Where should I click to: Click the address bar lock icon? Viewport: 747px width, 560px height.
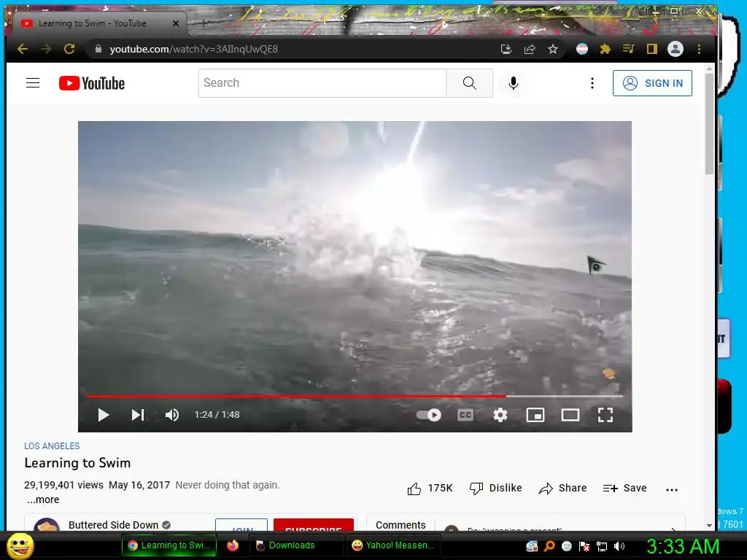pyautogui.click(x=98, y=49)
